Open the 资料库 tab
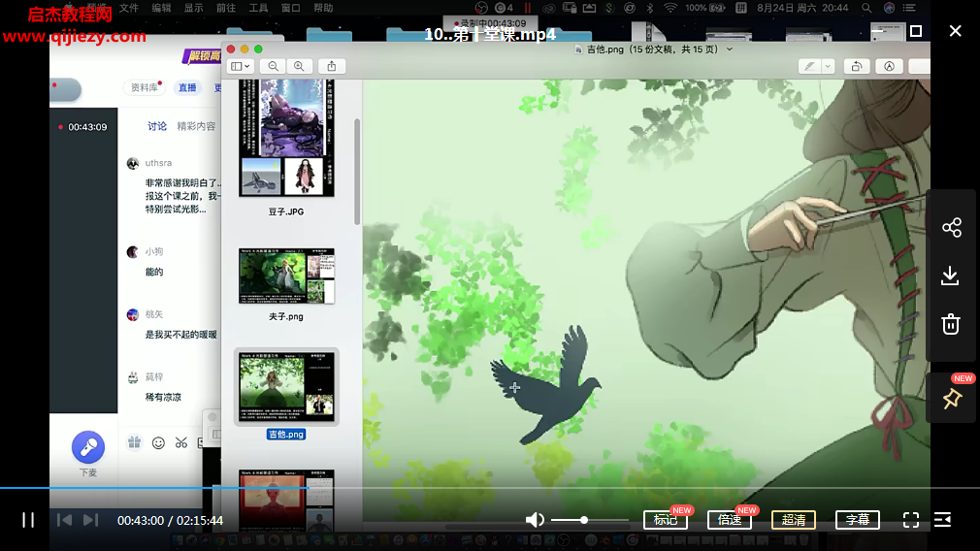980x551 pixels. [145, 87]
